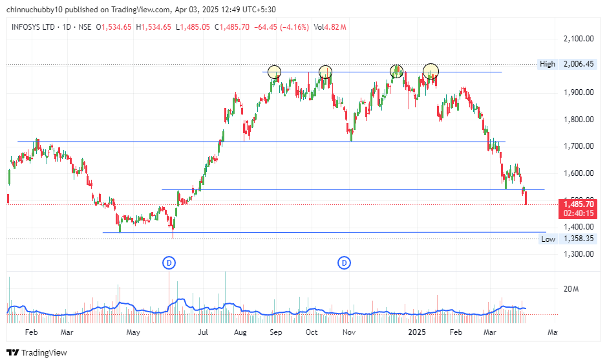
Task: Click the High 2,006.45 price label
Action: coord(567,64)
